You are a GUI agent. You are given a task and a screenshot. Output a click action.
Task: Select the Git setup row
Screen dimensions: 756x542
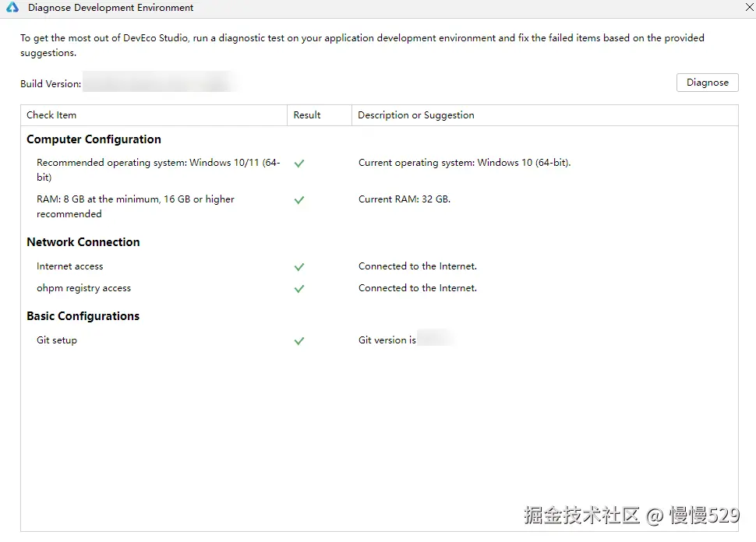[x=380, y=340]
